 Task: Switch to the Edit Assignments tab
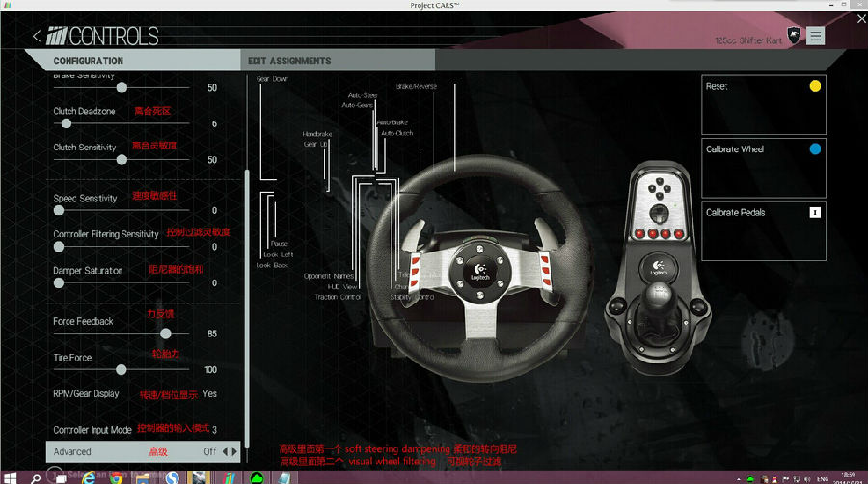[x=338, y=61]
